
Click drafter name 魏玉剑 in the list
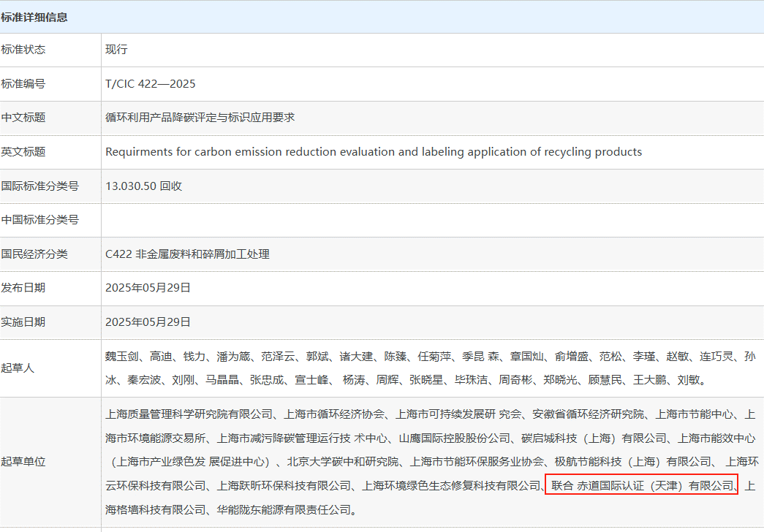click(x=121, y=357)
